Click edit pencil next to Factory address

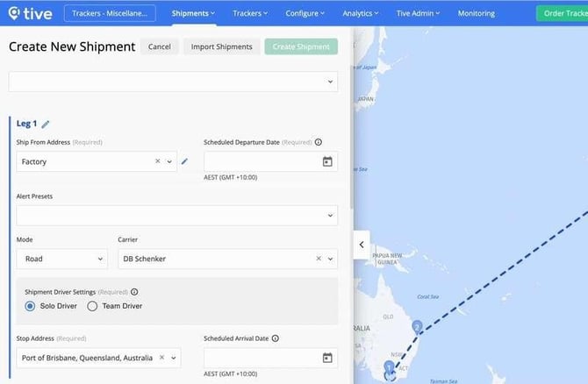click(x=184, y=161)
